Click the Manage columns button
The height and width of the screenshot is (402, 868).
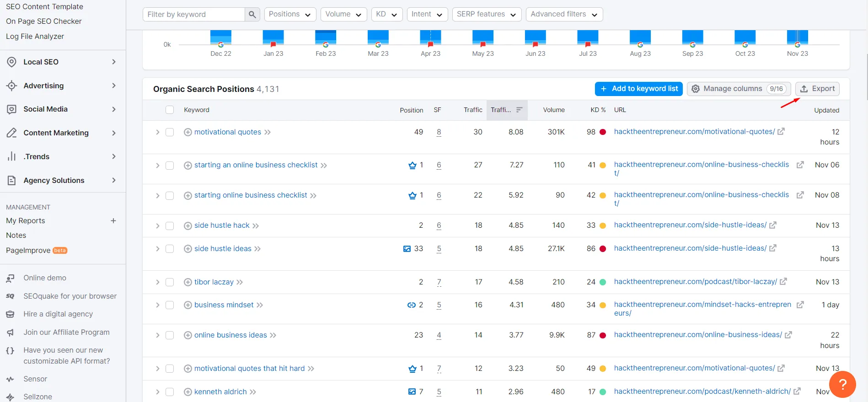(x=739, y=89)
